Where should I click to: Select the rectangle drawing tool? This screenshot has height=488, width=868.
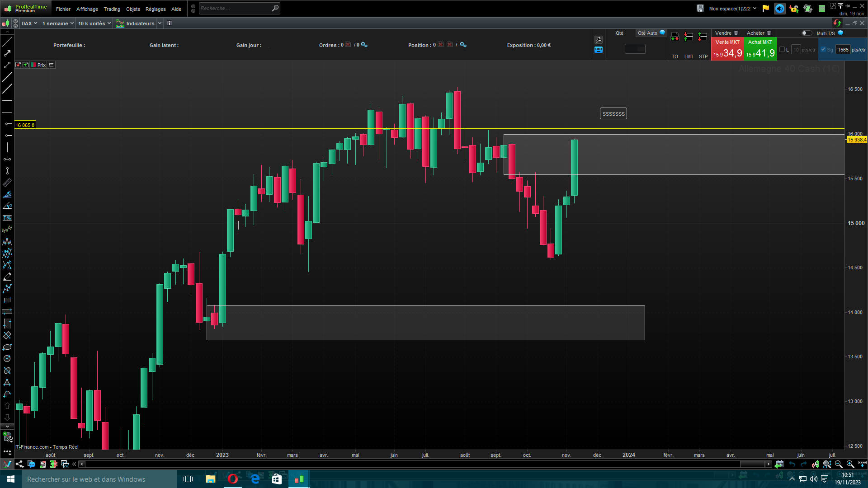click(x=7, y=300)
